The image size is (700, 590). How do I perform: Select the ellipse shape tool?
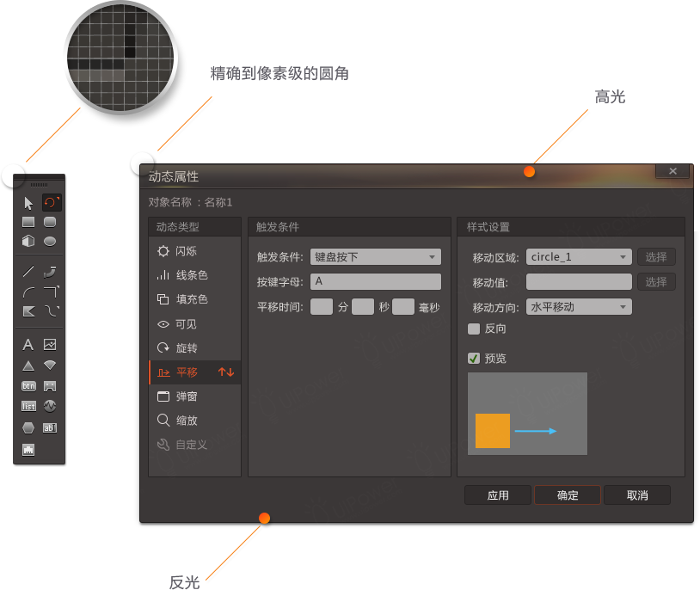click(50, 241)
